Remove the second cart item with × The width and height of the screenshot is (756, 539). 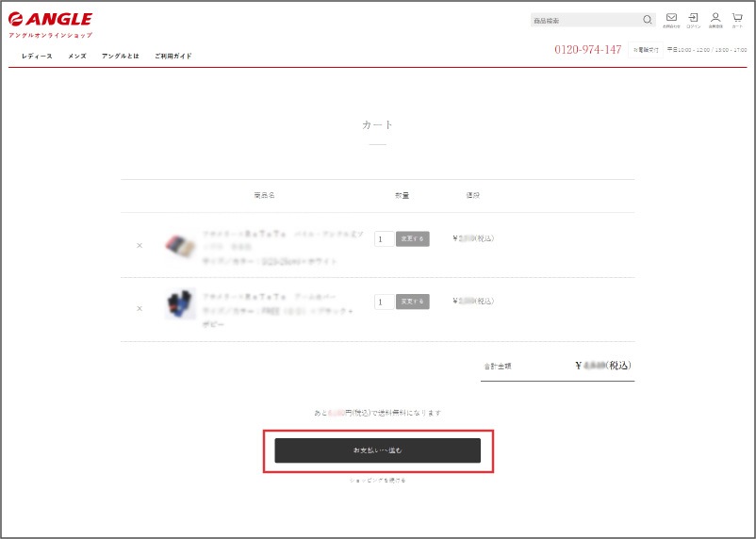click(140, 308)
